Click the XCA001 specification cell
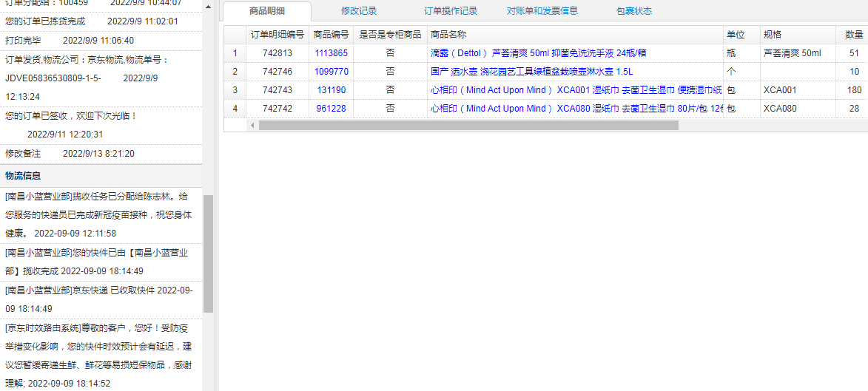The height and width of the screenshot is (391, 868). [x=798, y=90]
